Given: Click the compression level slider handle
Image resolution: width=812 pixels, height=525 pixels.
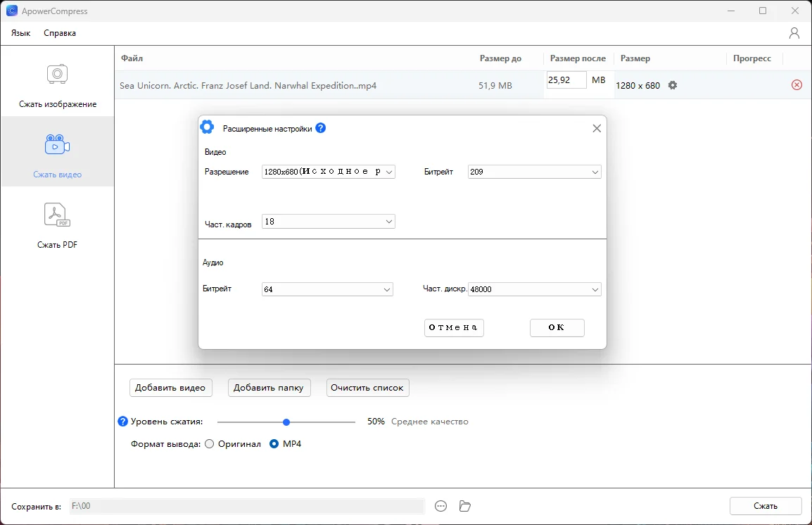Looking at the screenshot, I should pos(286,422).
